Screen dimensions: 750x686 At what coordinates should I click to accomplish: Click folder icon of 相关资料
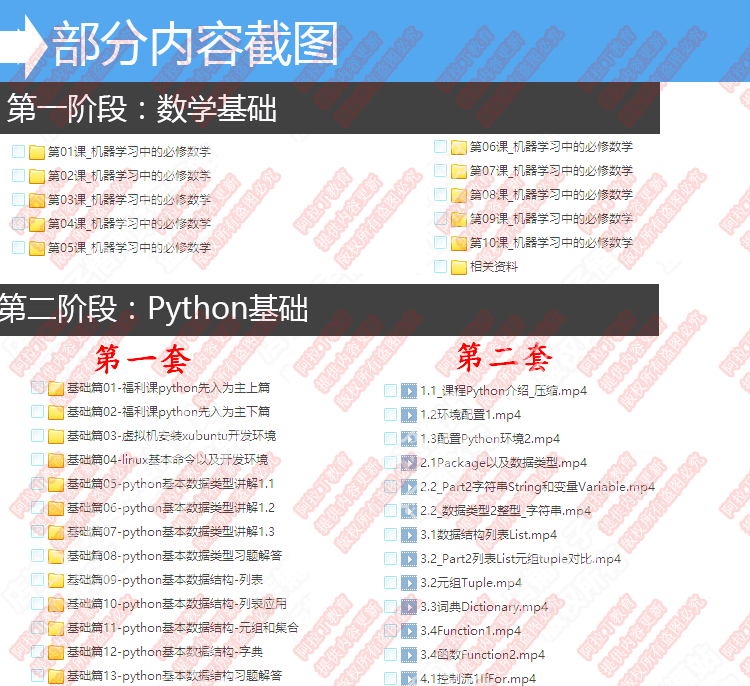click(x=459, y=267)
